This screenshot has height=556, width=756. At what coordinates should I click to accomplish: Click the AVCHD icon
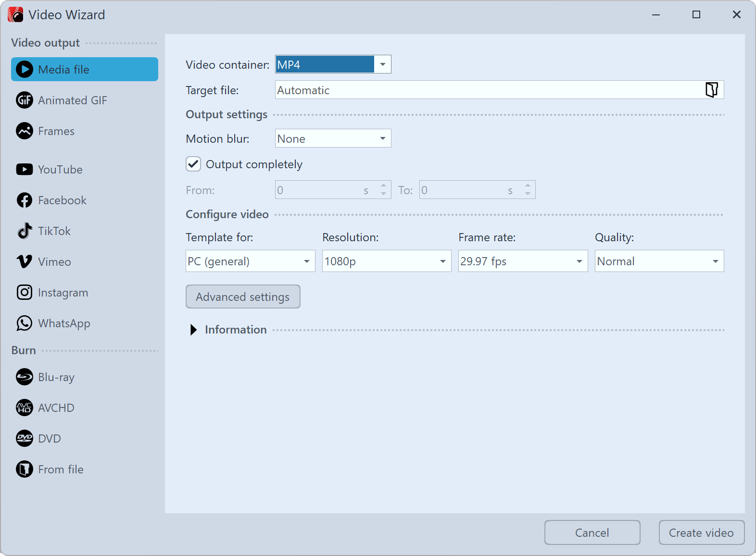pyautogui.click(x=25, y=408)
